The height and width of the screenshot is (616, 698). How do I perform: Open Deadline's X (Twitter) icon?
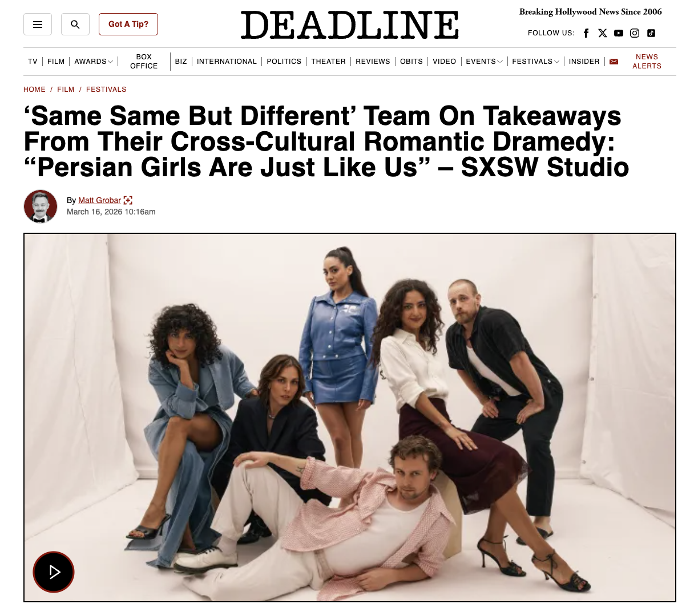[603, 33]
